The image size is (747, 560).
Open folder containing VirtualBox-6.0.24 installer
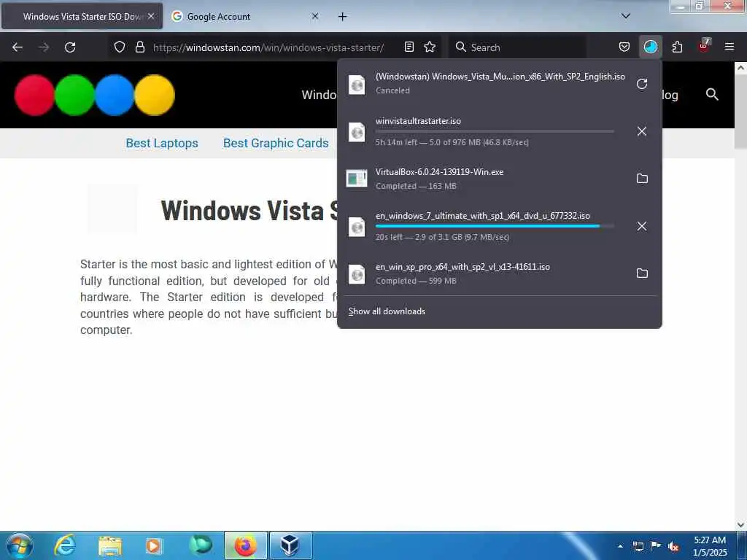[642, 179]
